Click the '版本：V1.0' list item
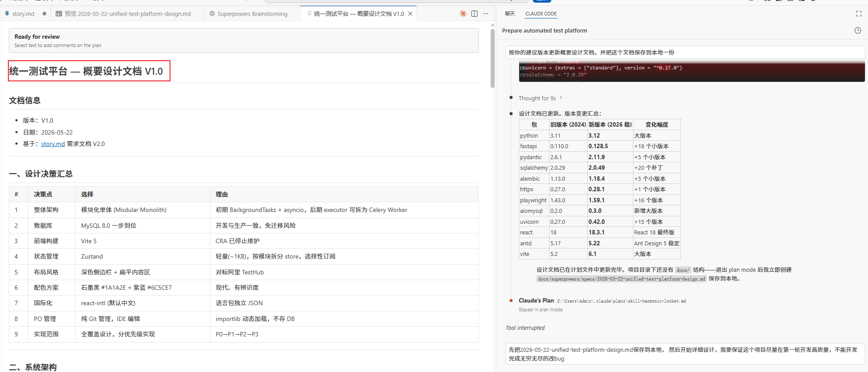868x372 pixels. click(38, 120)
